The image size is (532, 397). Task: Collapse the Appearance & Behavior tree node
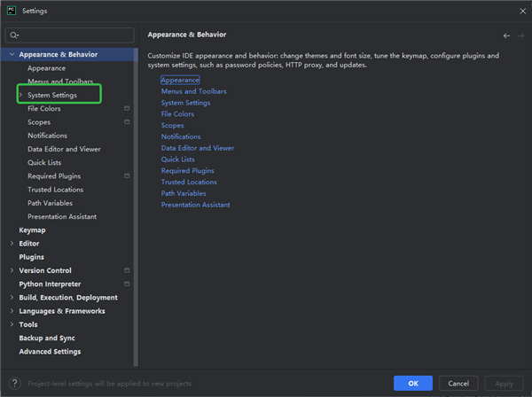click(11, 55)
